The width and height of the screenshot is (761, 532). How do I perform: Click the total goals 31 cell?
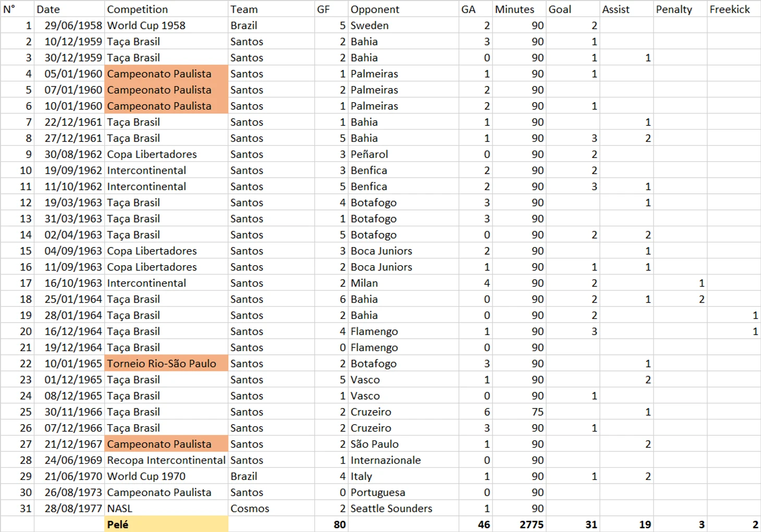coord(573,524)
